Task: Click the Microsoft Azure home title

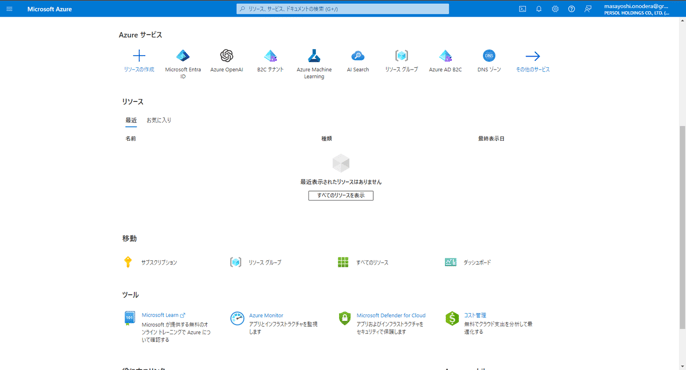Action: click(49, 9)
